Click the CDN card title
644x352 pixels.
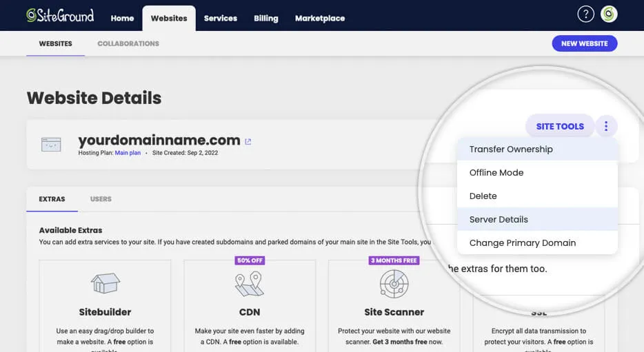(250, 312)
